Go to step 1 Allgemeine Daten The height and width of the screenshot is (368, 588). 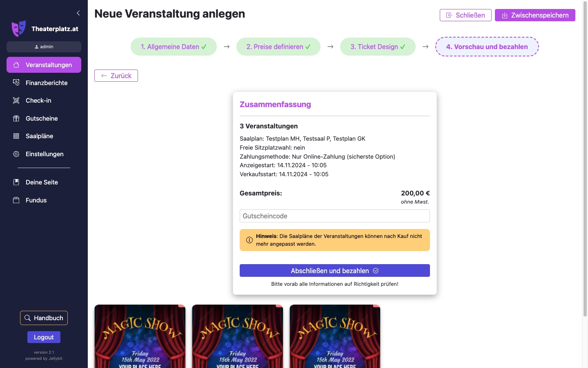click(174, 47)
